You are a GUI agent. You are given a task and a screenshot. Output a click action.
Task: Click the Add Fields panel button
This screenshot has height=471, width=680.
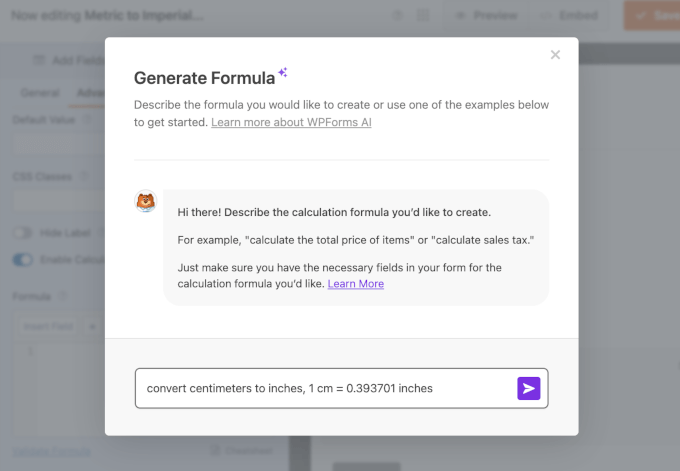(65, 60)
